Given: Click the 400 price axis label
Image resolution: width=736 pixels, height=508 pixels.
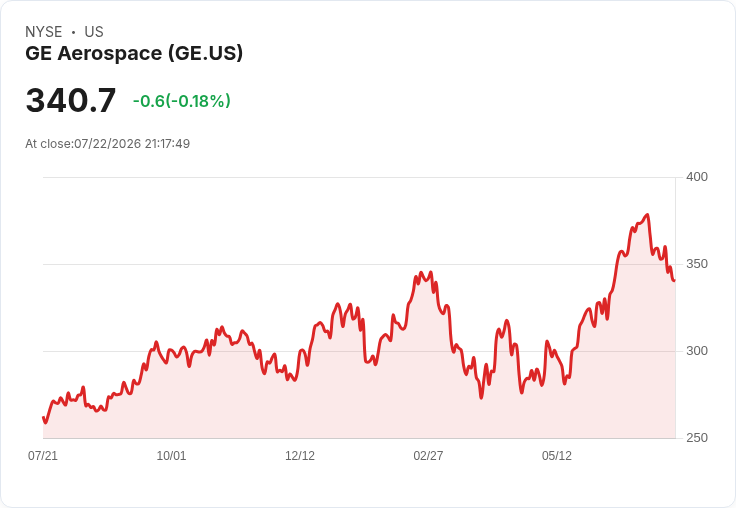Looking at the screenshot, I should click(x=697, y=177).
